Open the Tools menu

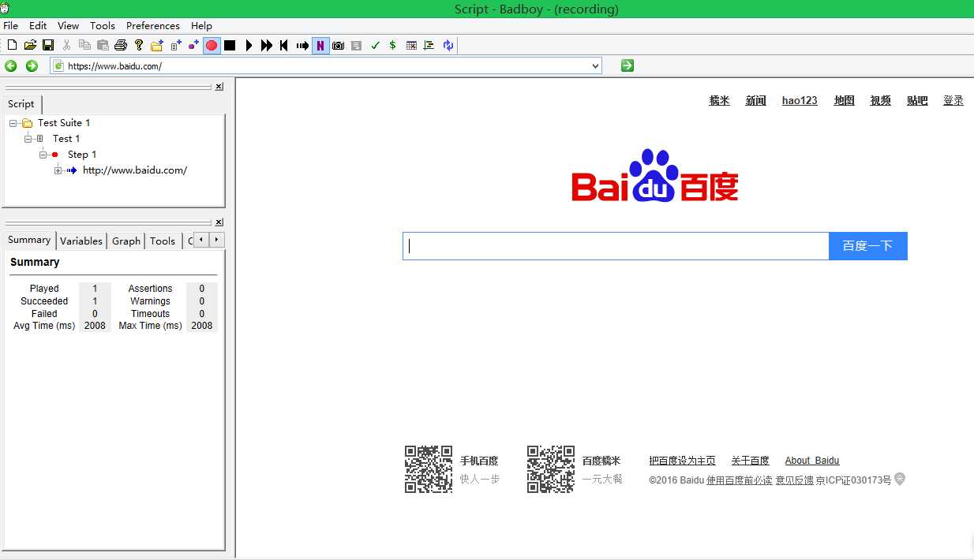[x=103, y=26]
